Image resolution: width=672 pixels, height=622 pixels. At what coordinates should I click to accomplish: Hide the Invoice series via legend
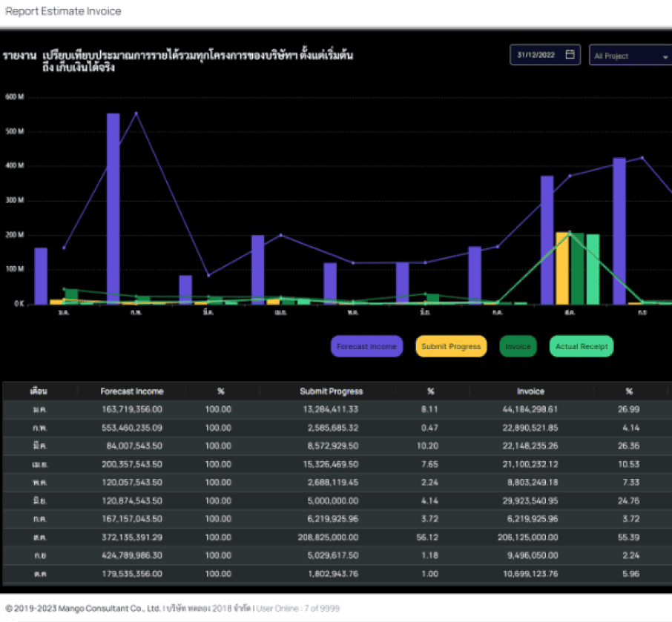tap(518, 346)
